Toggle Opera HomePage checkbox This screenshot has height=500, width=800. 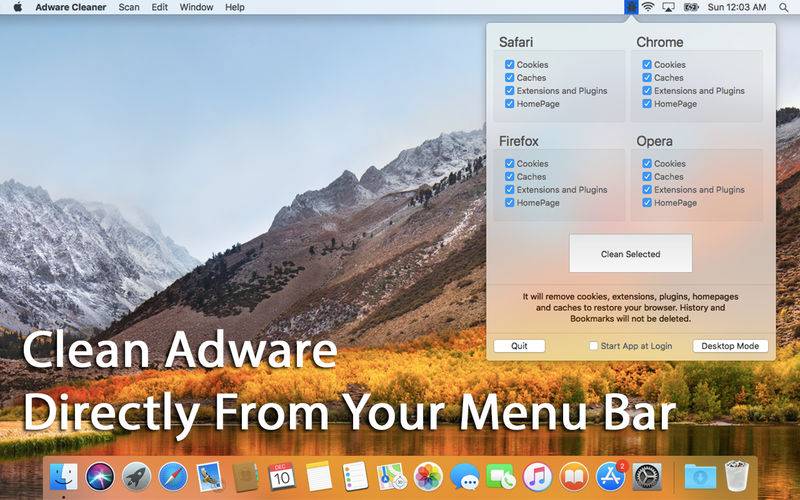(647, 203)
